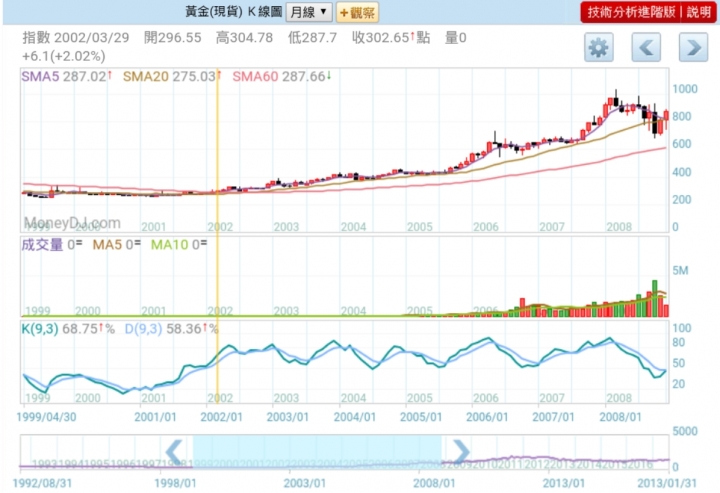
Task: Open 技術分析進階版 link
Action: (x=631, y=12)
